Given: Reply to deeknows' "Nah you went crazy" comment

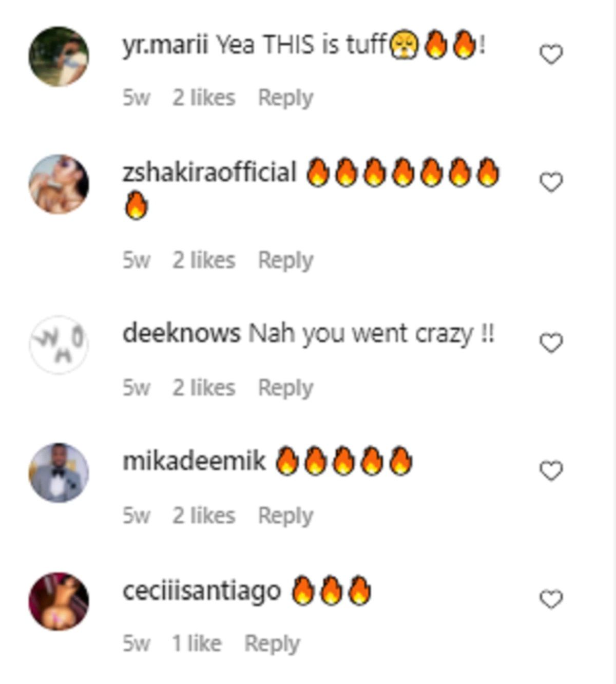Looking at the screenshot, I should pos(285,388).
